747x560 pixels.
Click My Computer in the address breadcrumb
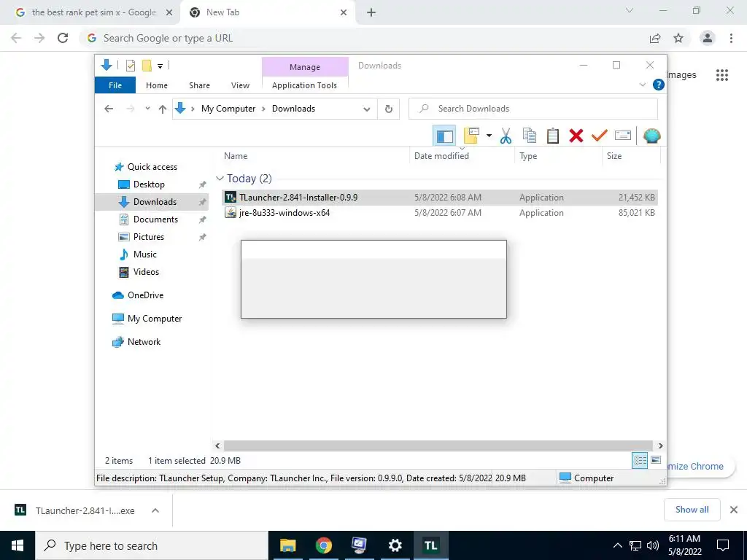[x=228, y=109]
